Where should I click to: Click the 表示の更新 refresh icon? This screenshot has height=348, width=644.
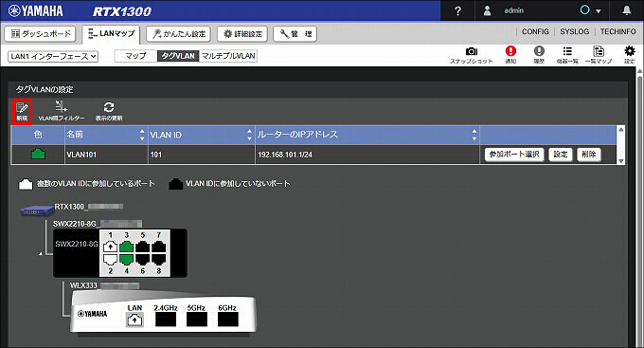coord(109,111)
